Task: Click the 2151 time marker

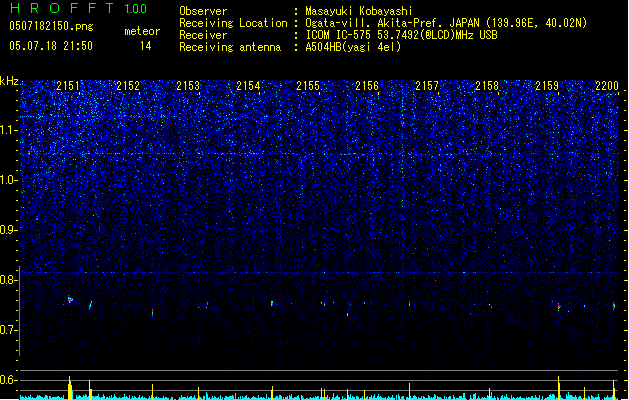Action: (68, 86)
